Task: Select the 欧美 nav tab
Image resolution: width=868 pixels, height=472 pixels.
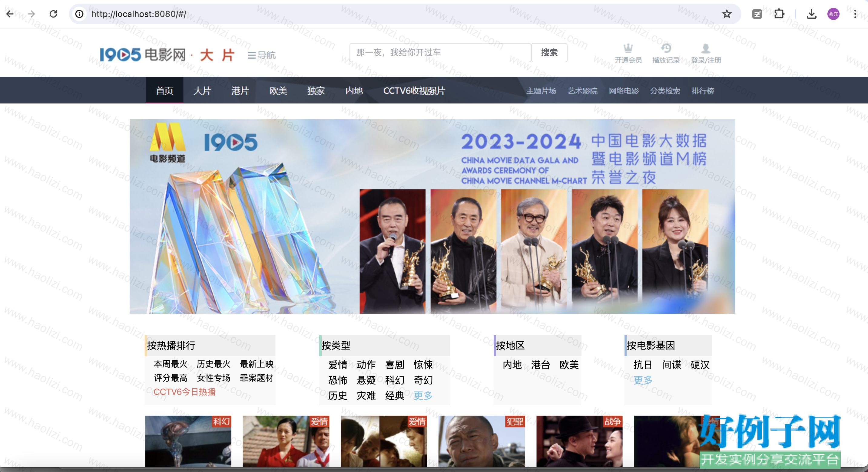Action: pyautogui.click(x=278, y=90)
